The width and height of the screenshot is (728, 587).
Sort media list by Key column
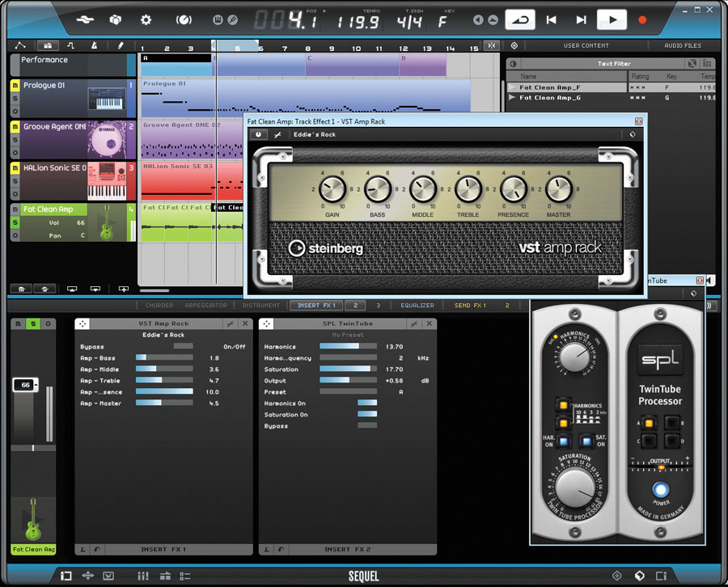[672, 76]
